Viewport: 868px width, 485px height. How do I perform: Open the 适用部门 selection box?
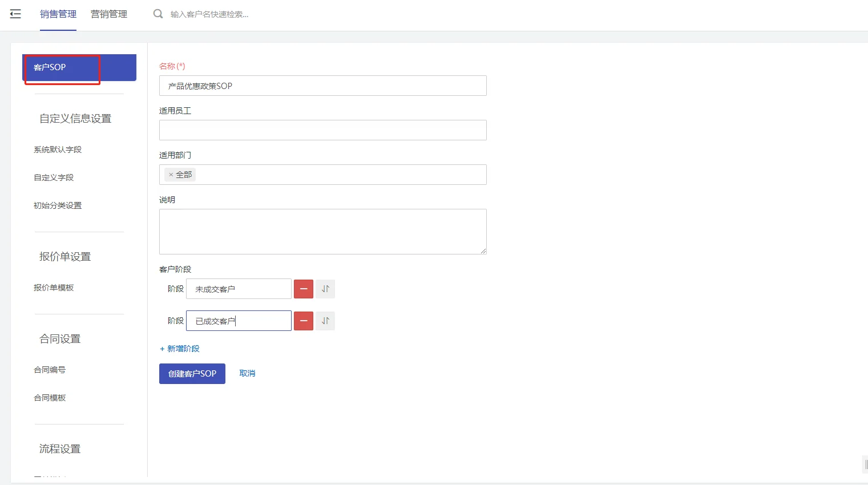coord(323,175)
